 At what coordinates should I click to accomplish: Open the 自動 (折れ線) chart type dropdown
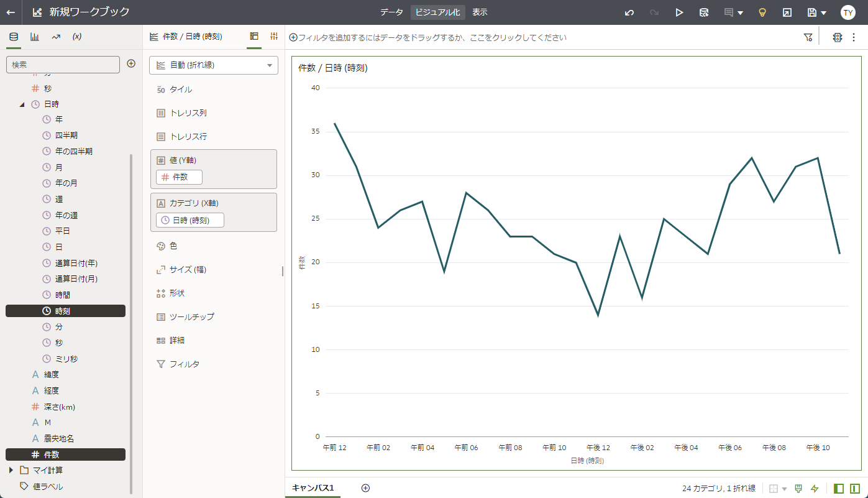(x=214, y=65)
